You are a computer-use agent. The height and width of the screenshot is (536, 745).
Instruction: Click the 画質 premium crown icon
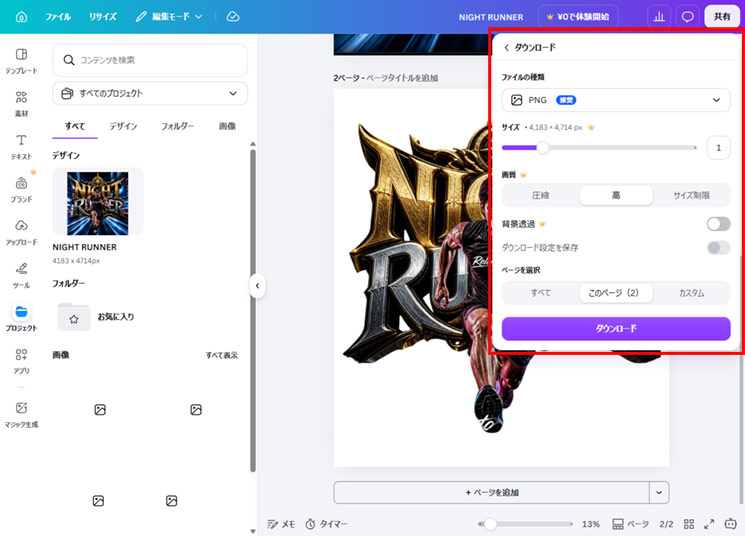pyautogui.click(x=523, y=175)
